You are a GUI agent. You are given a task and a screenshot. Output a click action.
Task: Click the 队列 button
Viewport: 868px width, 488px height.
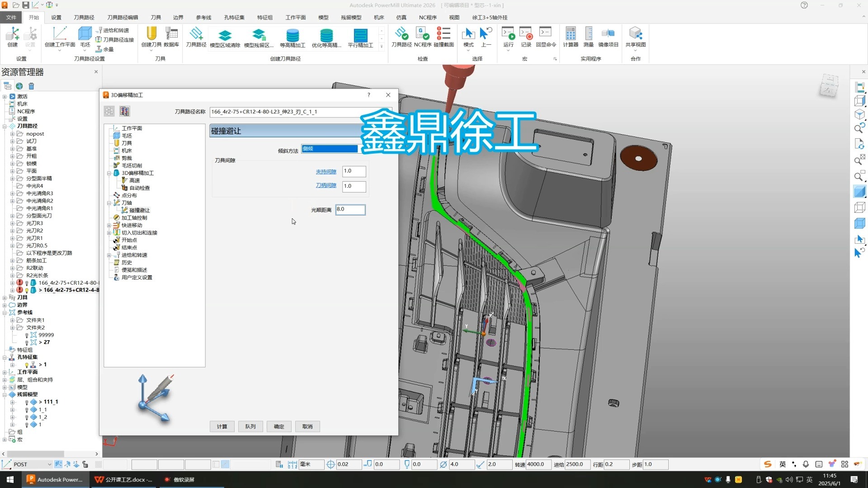tap(250, 427)
